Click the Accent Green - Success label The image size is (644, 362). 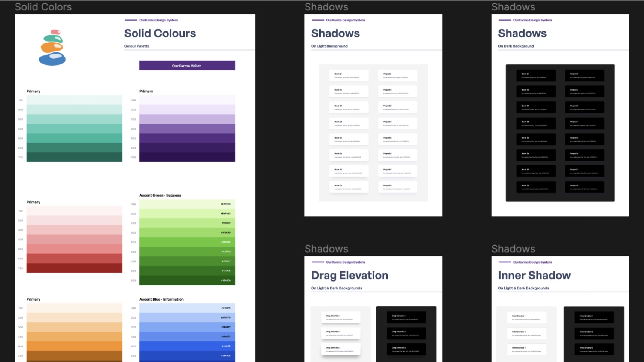tap(160, 195)
